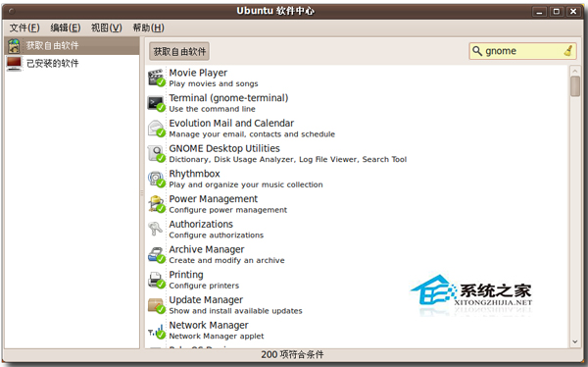Click the gnome-terminal icon

point(156,103)
